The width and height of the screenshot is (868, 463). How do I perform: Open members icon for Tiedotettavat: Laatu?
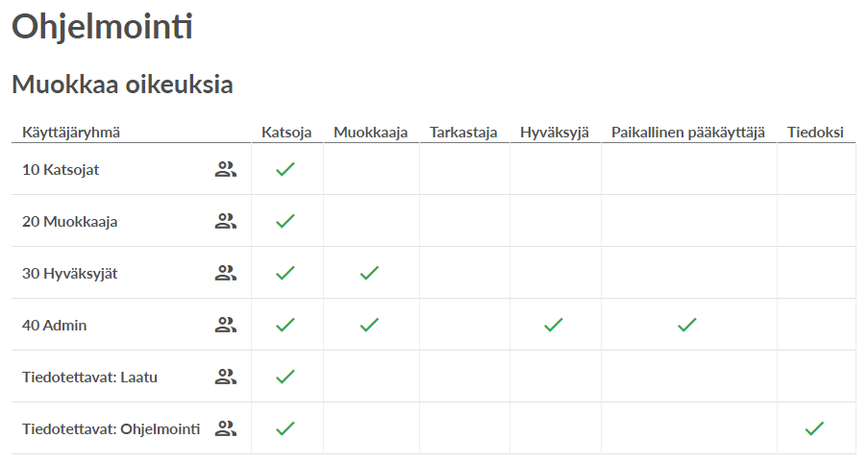225,377
